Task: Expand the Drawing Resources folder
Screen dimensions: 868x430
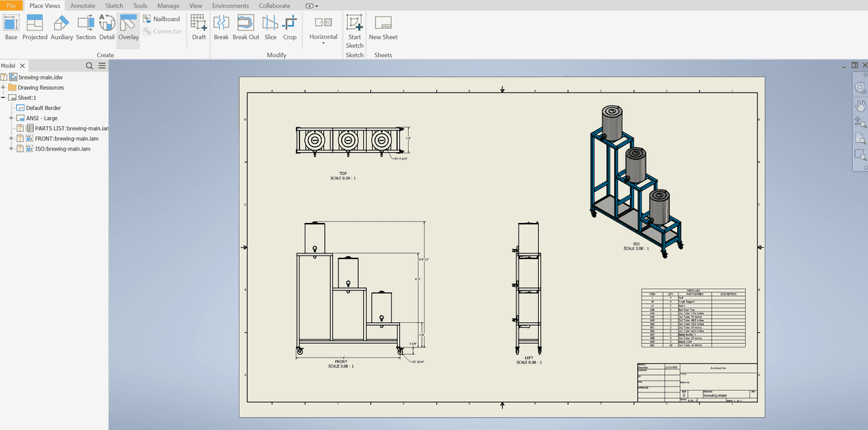Action: [x=4, y=88]
